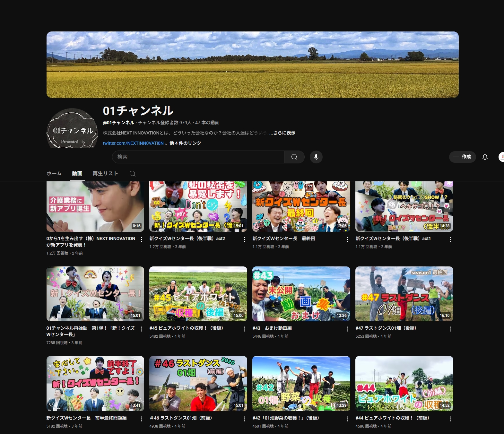Open title #43 おまけ動画編
This screenshot has width=504, height=434.
tap(272, 328)
